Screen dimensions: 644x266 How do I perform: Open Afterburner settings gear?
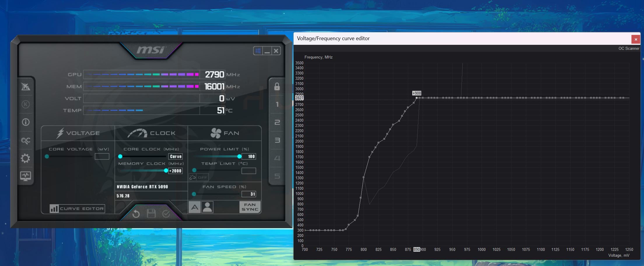tap(26, 158)
